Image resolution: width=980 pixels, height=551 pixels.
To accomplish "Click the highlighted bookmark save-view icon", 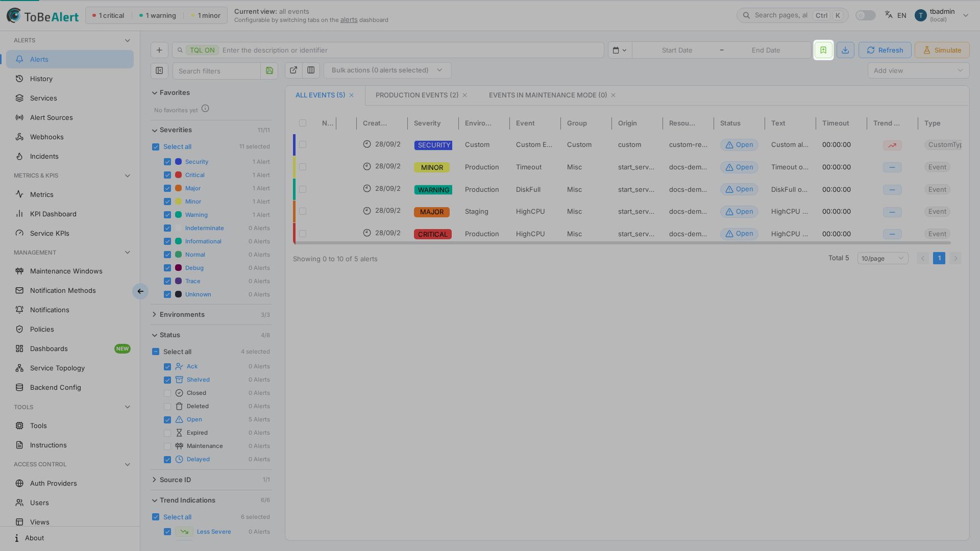I will pos(823,50).
